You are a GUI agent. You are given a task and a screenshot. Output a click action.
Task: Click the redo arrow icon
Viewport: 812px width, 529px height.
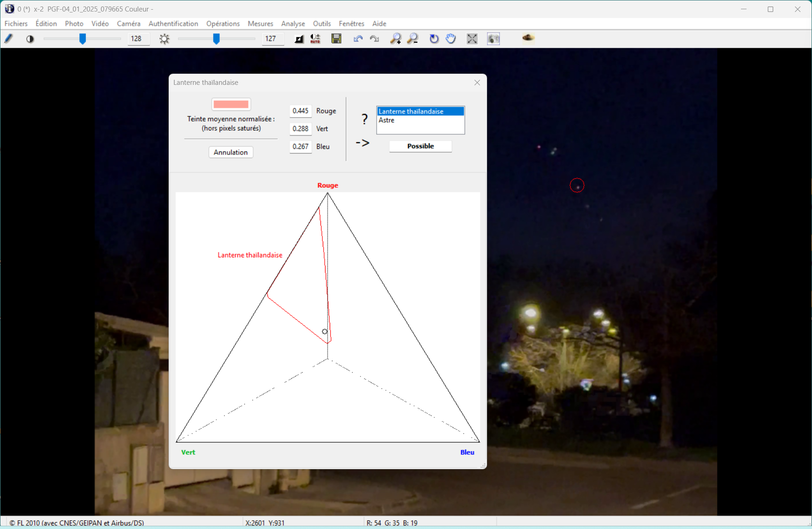(x=374, y=39)
